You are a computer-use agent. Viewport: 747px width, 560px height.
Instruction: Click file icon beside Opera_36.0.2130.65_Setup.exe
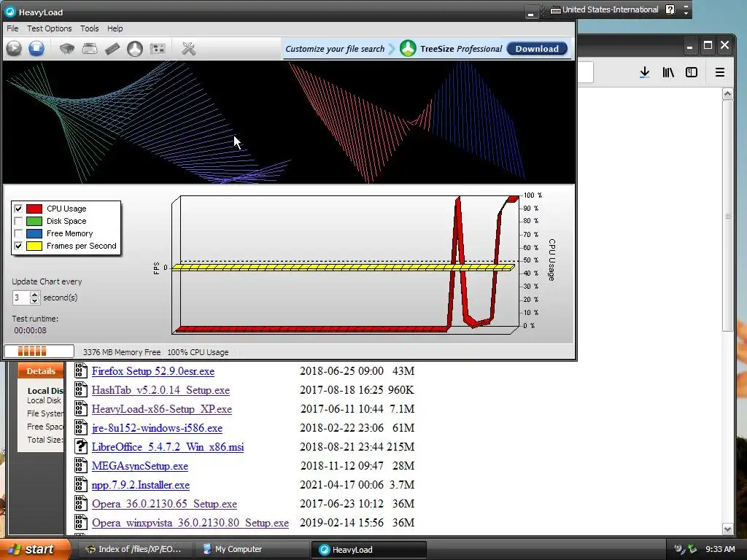click(x=81, y=503)
